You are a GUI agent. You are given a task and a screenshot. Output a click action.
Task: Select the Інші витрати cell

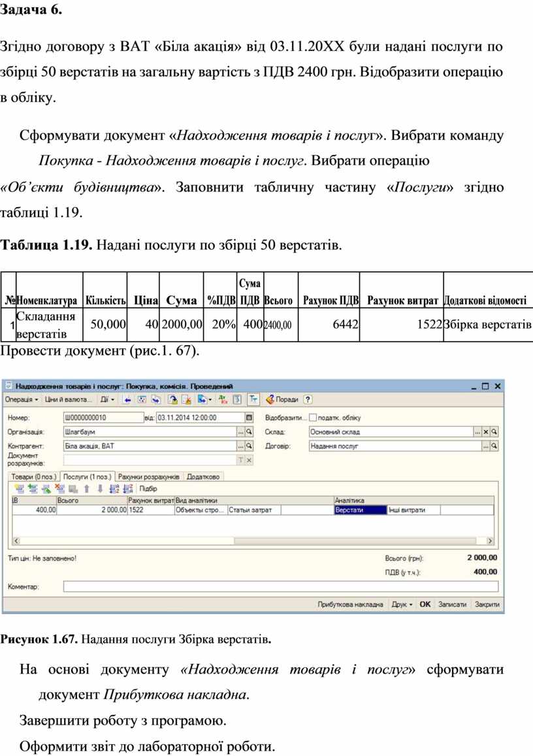point(414,510)
